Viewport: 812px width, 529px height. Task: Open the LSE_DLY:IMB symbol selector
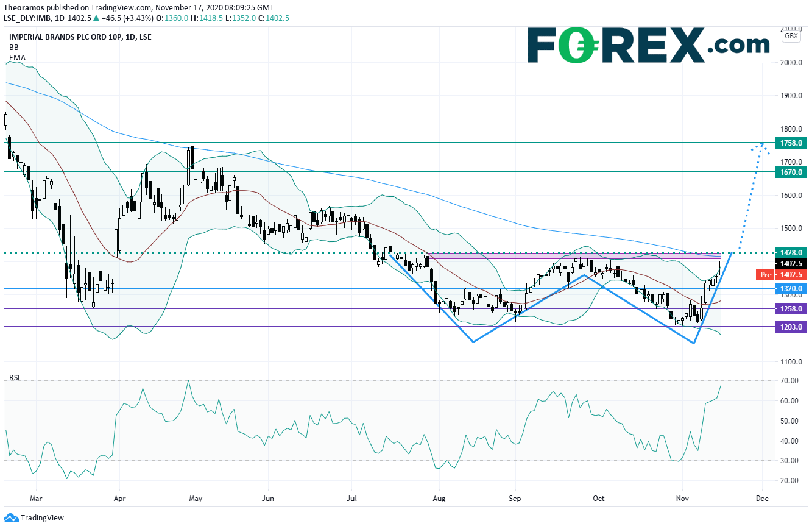[x=29, y=18]
